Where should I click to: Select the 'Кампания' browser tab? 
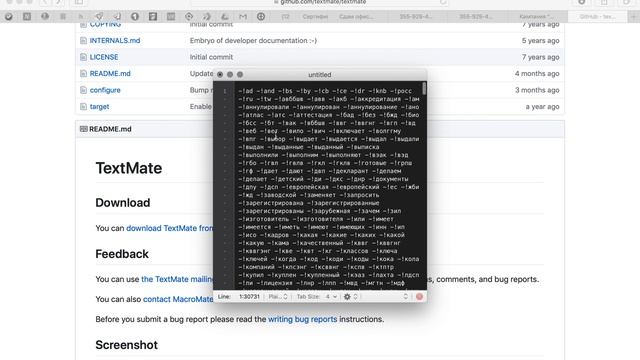coord(536,17)
